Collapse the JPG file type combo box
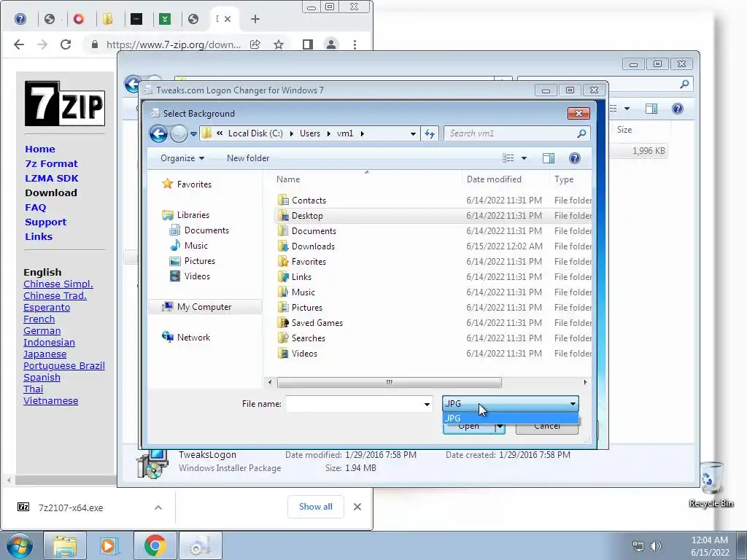Image resolution: width=747 pixels, height=560 pixels. (573, 404)
